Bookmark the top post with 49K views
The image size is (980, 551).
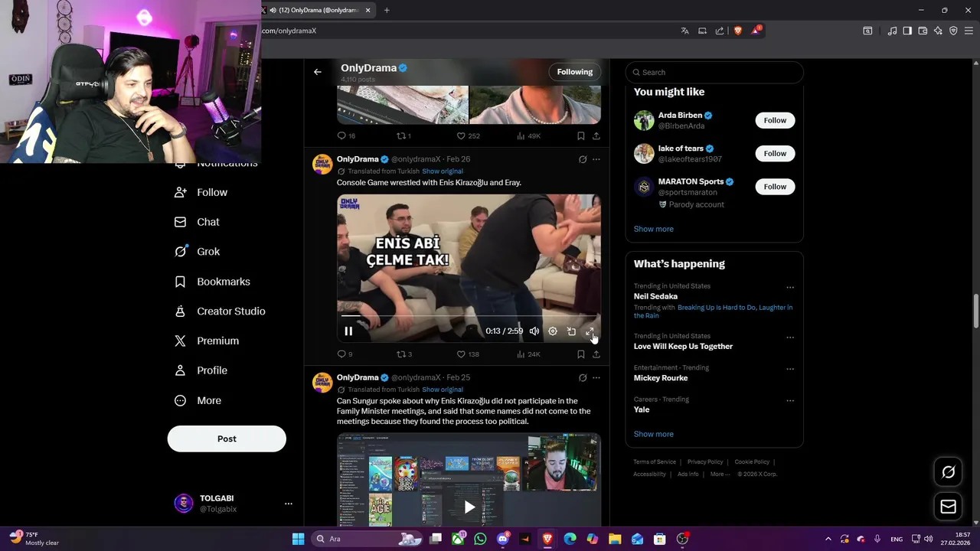click(x=581, y=136)
